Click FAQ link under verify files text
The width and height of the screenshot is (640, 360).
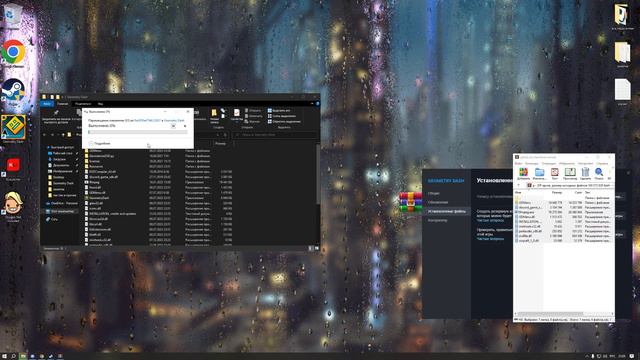(x=490, y=239)
